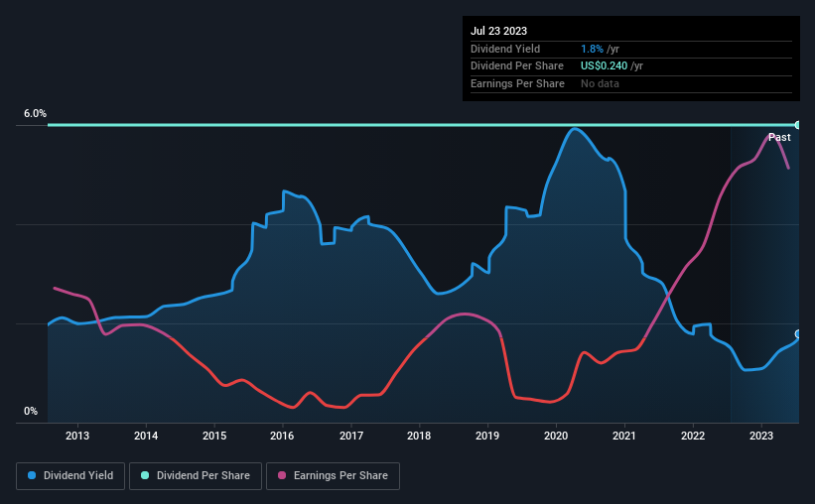The height and width of the screenshot is (504, 815).
Task: Select the 2013 x-axis label
Action: click(x=76, y=436)
